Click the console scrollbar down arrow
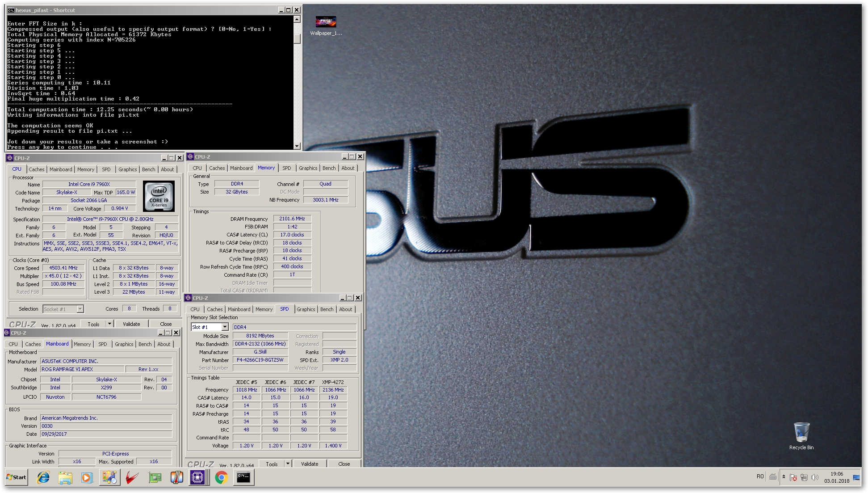 click(x=297, y=146)
